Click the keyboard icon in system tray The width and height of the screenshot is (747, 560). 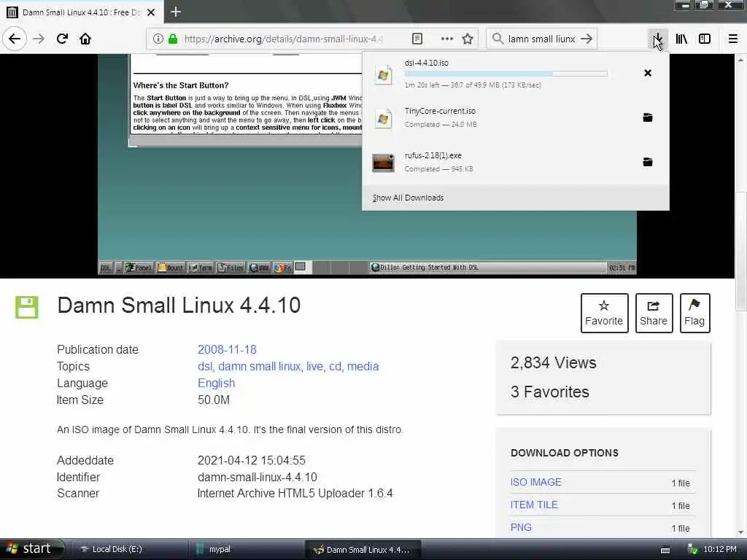pos(665,550)
